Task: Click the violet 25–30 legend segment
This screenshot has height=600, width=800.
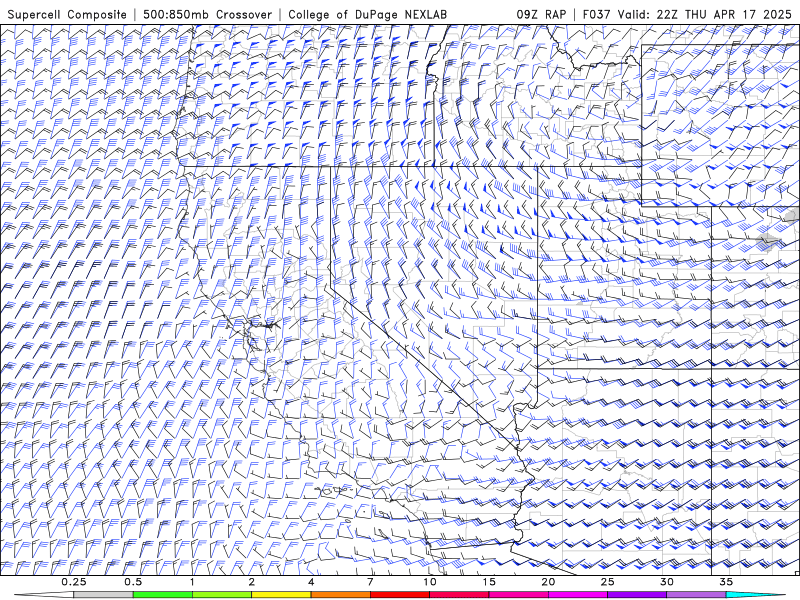Action: (637, 595)
